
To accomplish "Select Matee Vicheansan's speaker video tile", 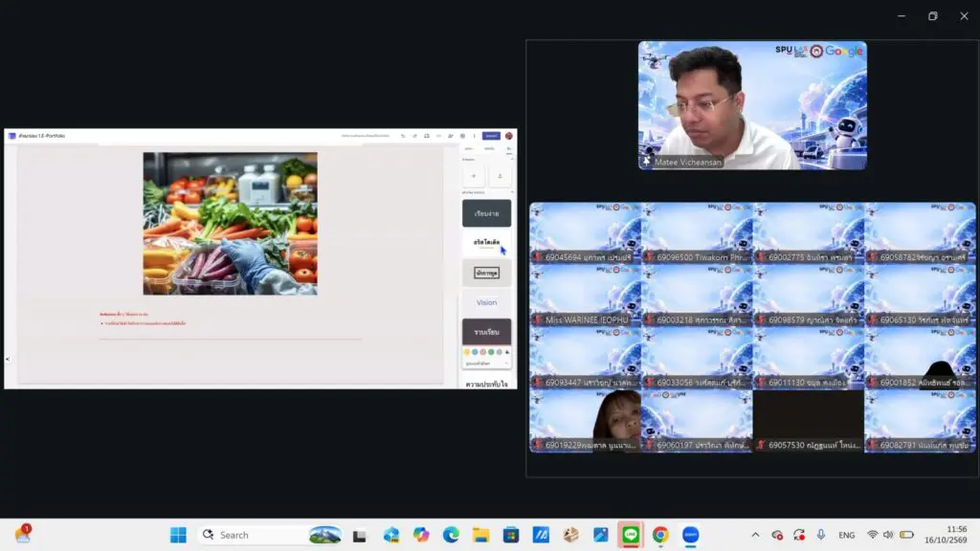I will click(752, 105).
